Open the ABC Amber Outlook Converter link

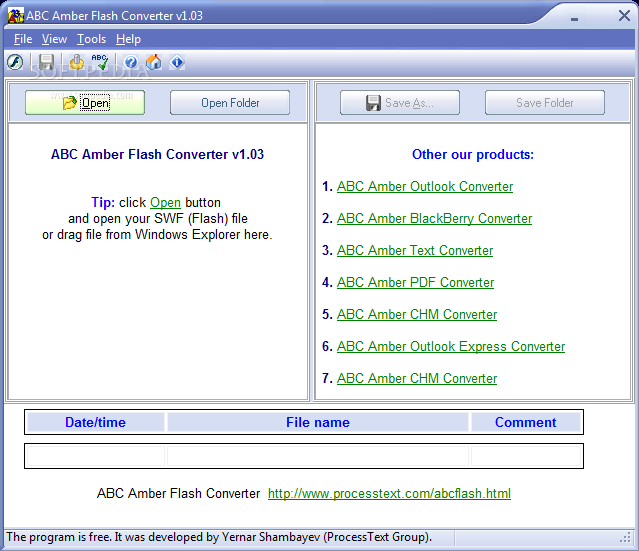coord(425,186)
